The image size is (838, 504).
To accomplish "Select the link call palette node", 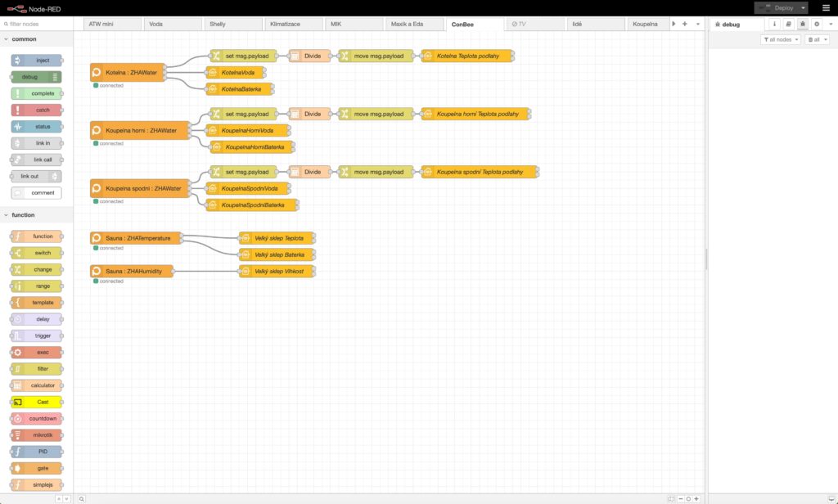I will [x=36, y=160].
